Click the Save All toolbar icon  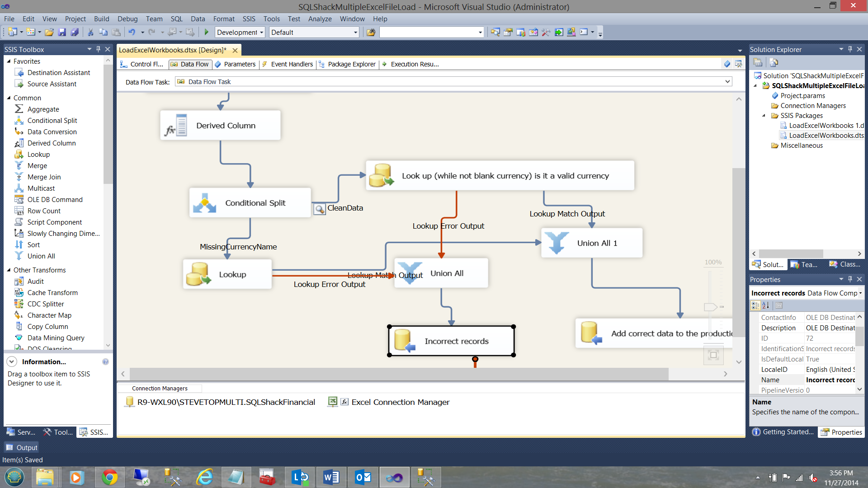coord(75,32)
